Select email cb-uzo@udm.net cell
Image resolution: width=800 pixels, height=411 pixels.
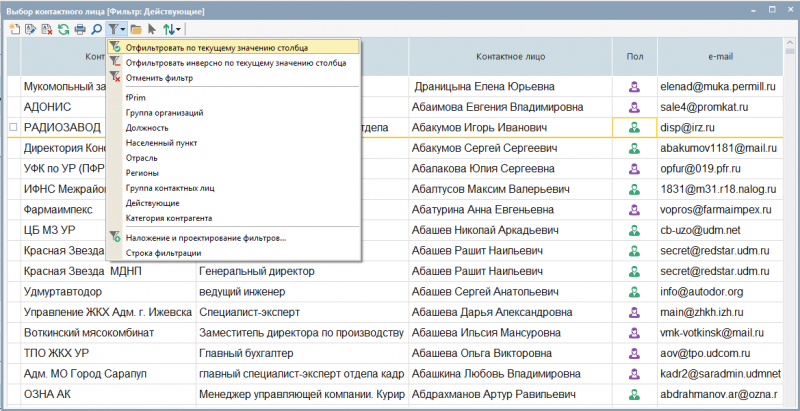point(720,230)
